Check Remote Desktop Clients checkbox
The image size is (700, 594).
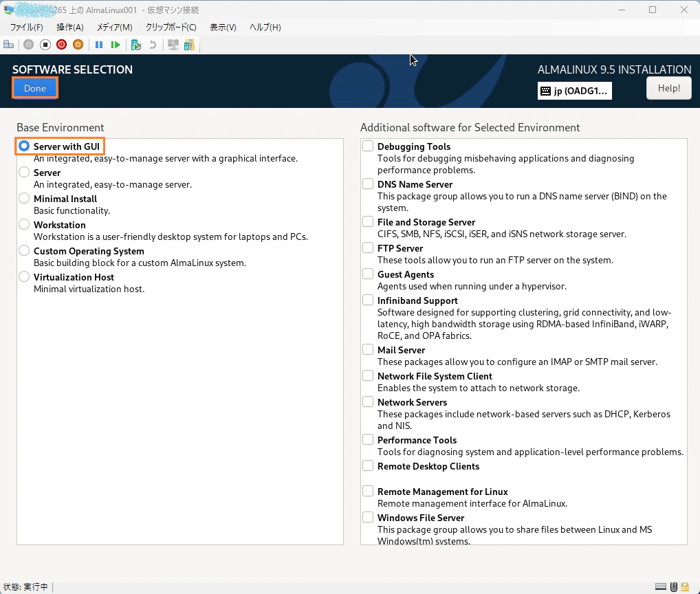[x=368, y=465]
